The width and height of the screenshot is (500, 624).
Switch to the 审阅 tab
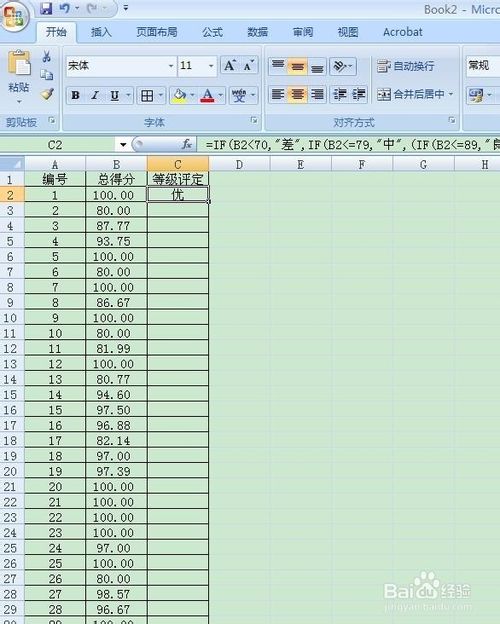click(x=303, y=32)
